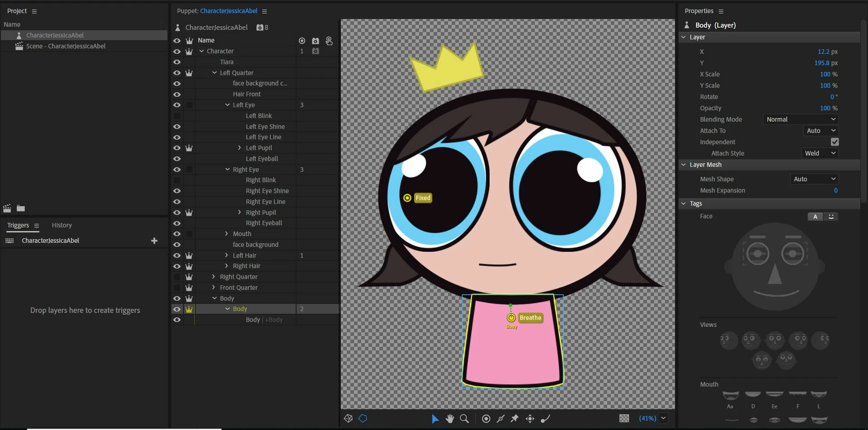Select the face background layer row
The image size is (868, 430).
point(255,245)
